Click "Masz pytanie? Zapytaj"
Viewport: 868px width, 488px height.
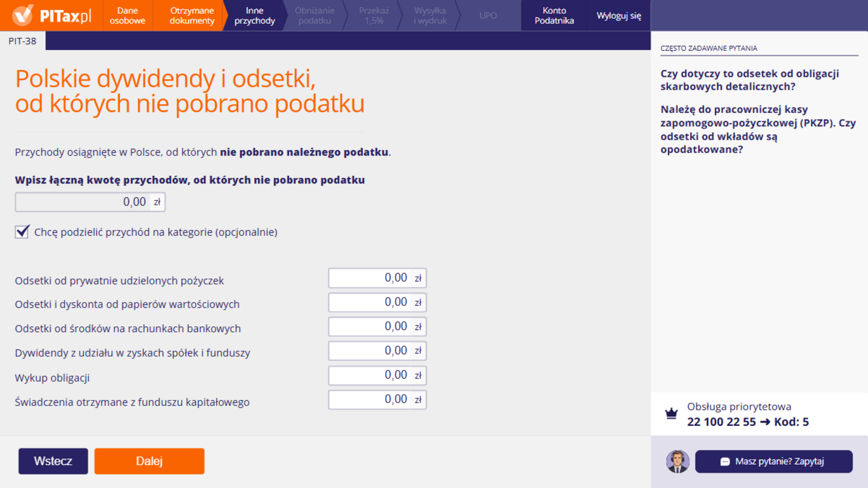click(x=774, y=462)
